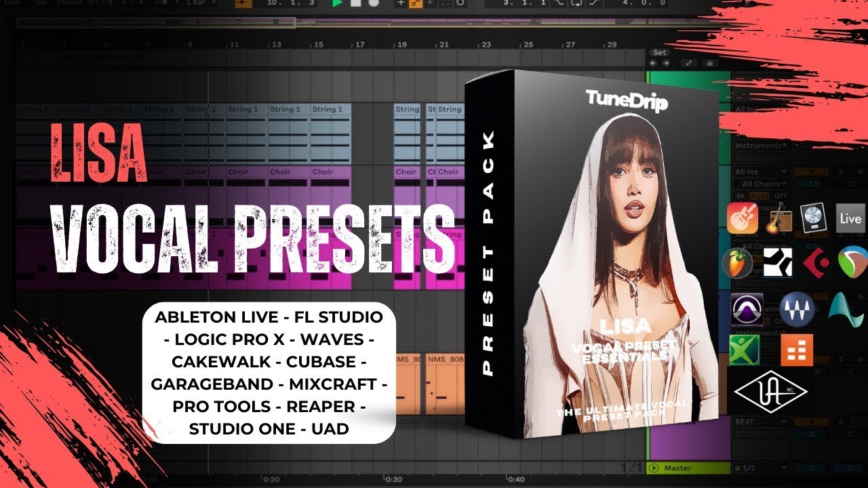Select the Master track title

[x=678, y=468]
